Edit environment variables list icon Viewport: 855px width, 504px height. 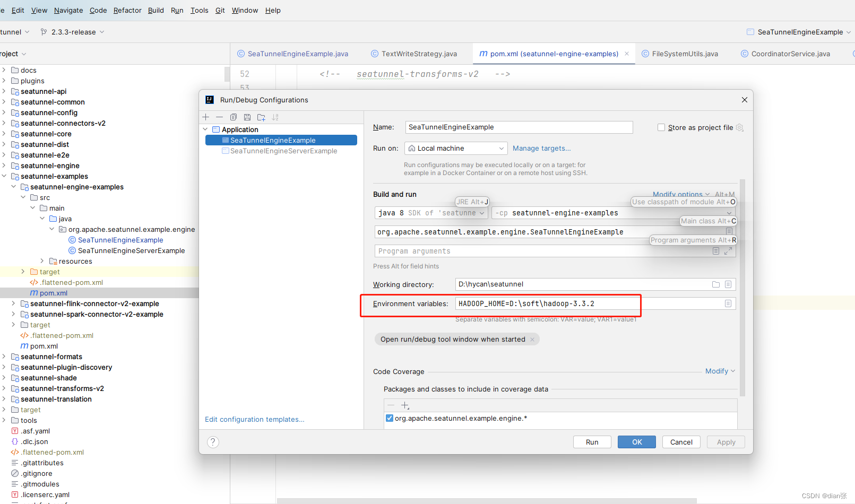pos(728,303)
